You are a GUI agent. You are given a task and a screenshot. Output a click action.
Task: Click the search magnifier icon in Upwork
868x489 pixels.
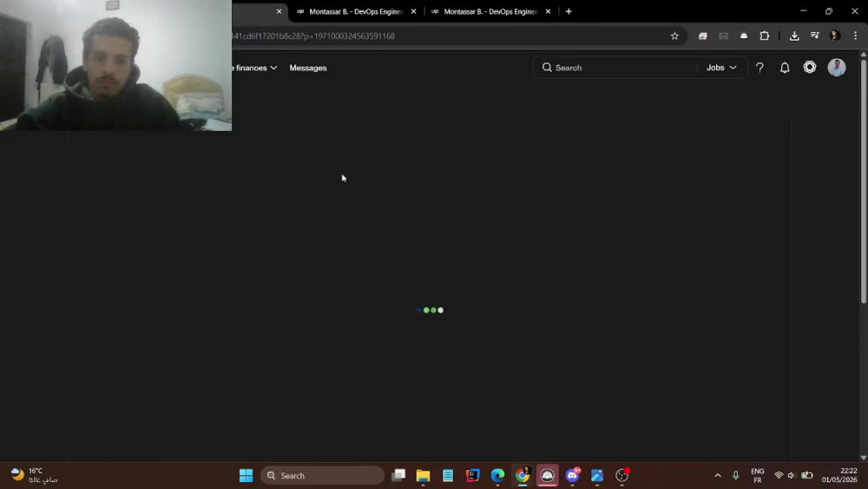point(547,68)
